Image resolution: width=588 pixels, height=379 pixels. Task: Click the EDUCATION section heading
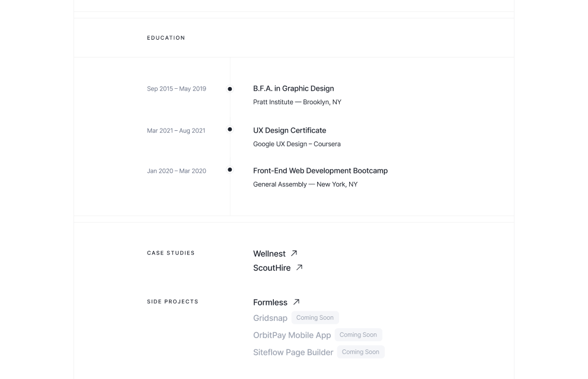[x=166, y=38]
